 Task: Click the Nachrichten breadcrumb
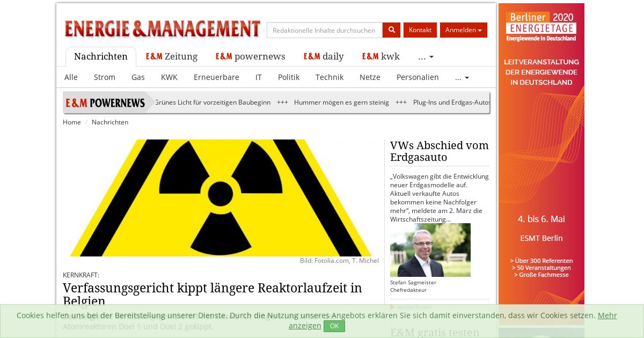click(110, 122)
